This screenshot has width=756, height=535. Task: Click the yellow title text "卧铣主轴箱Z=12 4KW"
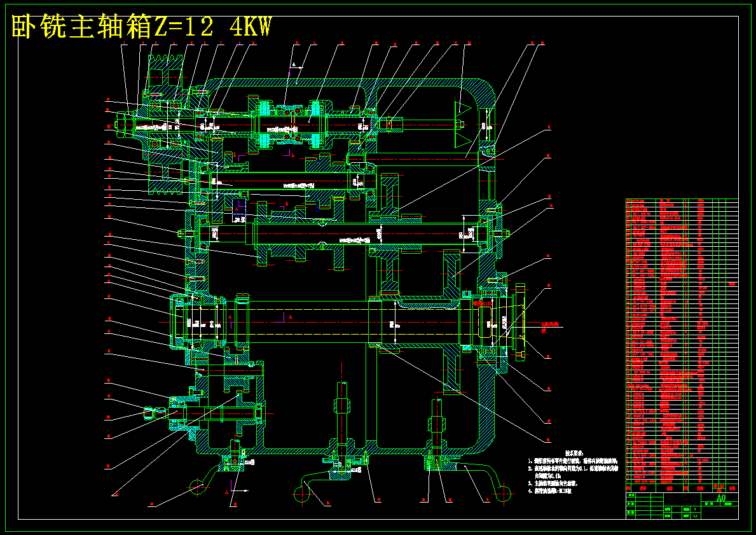141,27
